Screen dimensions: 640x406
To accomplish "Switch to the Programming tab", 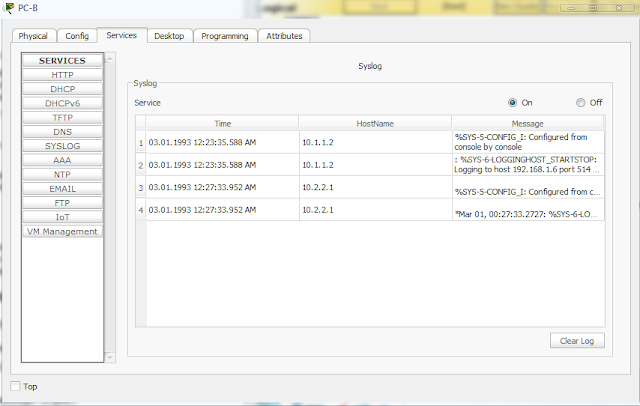I will (225, 36).
